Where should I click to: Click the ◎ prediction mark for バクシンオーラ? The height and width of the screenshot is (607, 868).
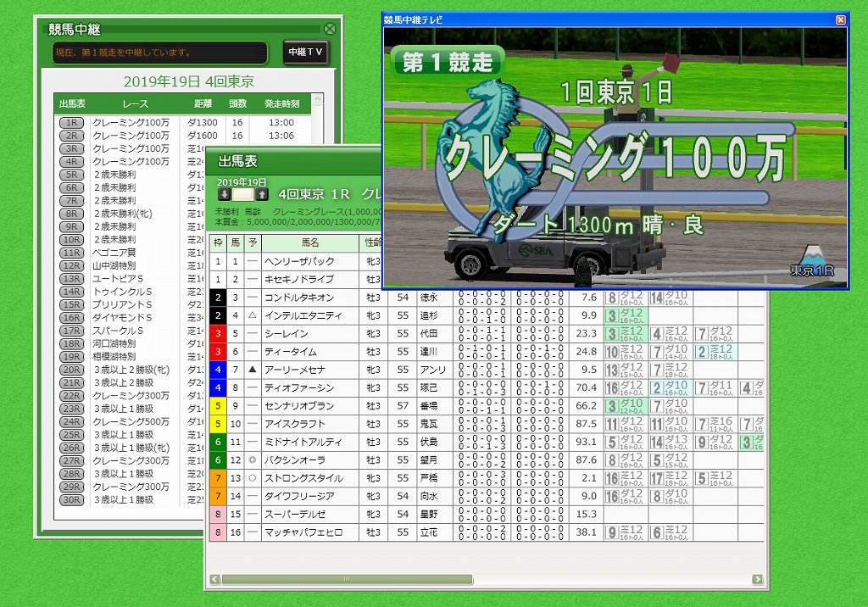click(253, 459)
